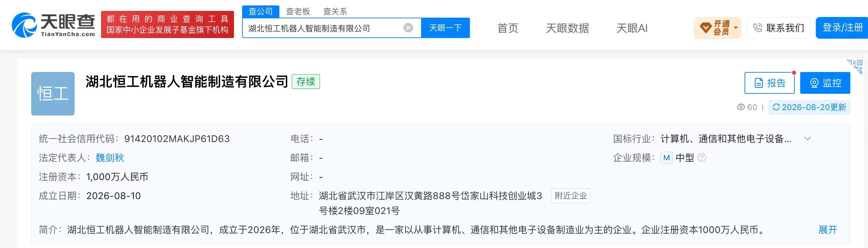868x248 pixels.
Task: Expand the 国标行业 industry chevron
Action: click(x=808, y=139)
